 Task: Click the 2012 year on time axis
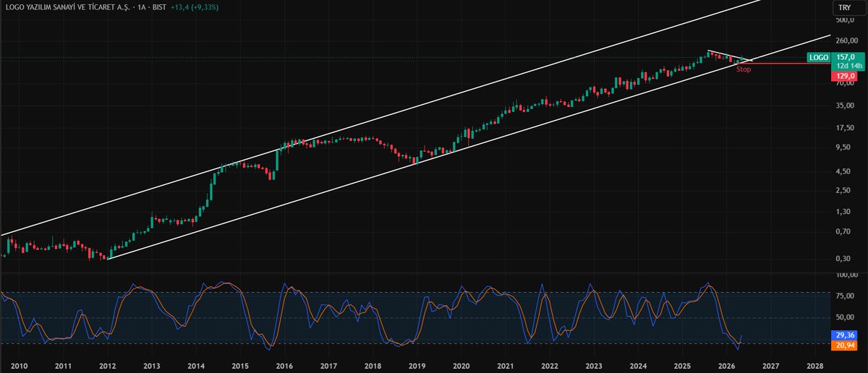[107, 366]
